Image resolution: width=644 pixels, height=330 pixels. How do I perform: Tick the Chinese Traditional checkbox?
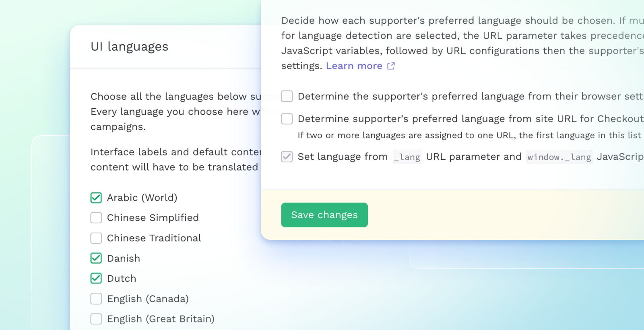tap(96, 238)
